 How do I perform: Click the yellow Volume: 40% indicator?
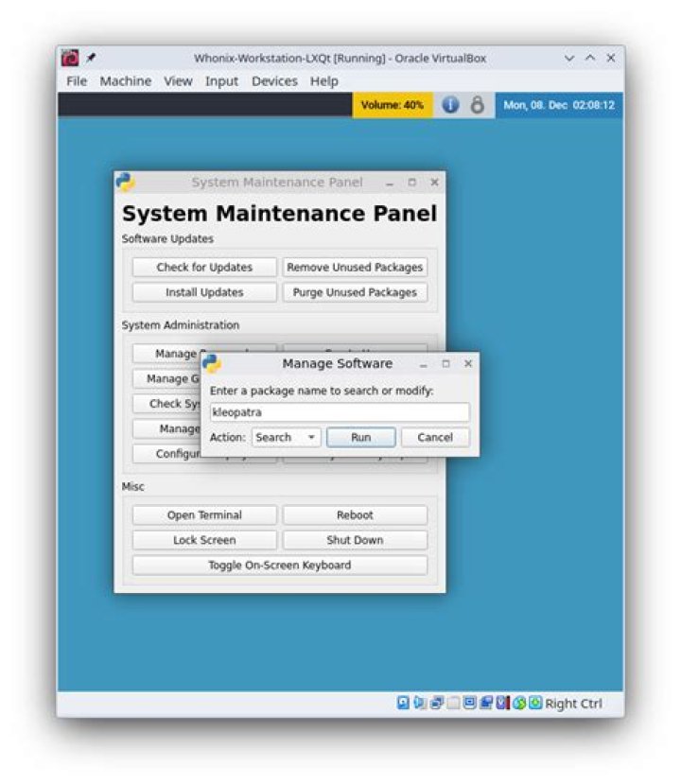coord(393,105)
